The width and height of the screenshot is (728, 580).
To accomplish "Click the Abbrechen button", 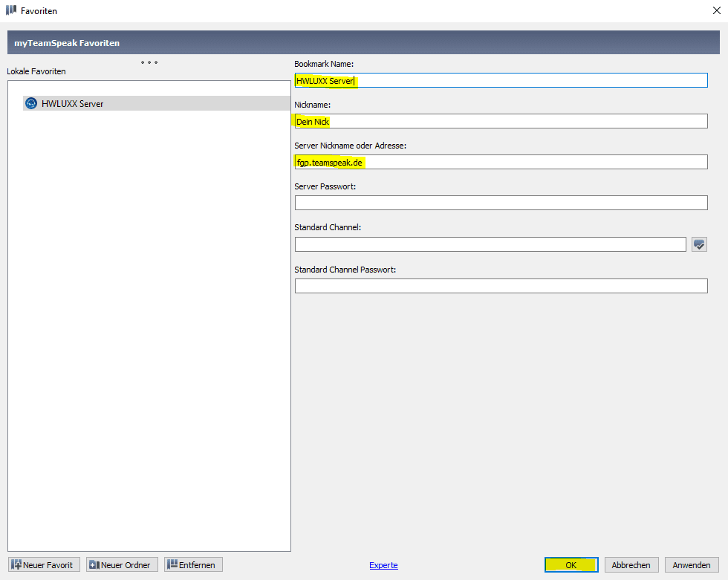I will (631, 564).
